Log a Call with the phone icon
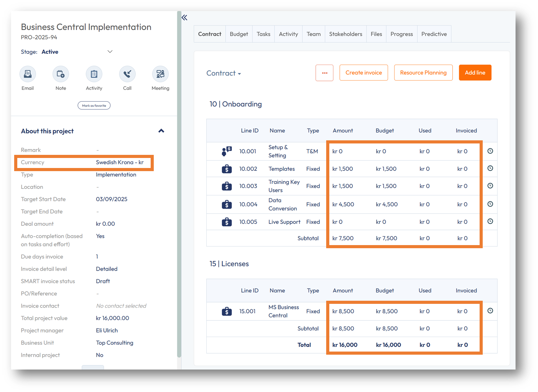Viewport: 538px width, 392px height. 127,74
